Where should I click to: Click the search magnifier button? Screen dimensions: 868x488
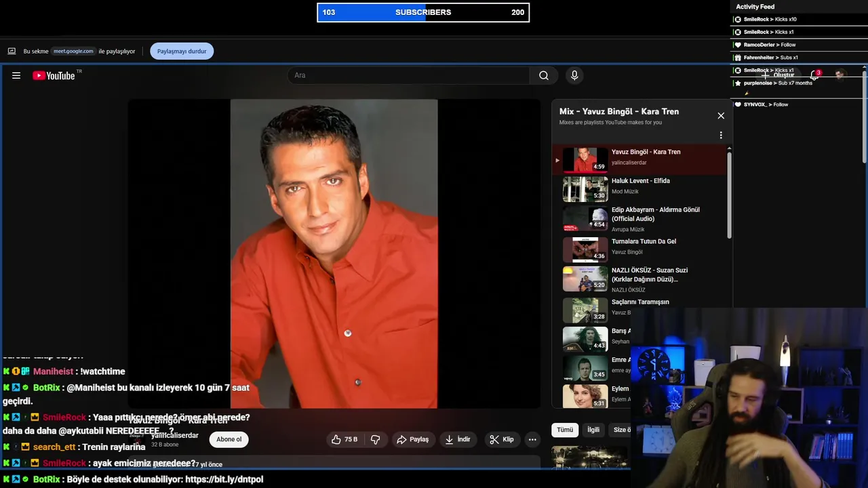(544, 76)
